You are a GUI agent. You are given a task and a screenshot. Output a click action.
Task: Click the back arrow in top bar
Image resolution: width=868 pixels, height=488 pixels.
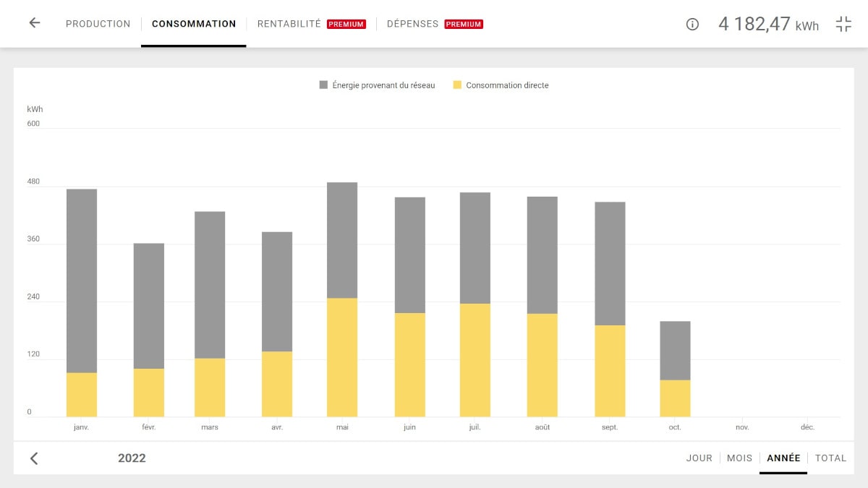[x=34, y=23]
